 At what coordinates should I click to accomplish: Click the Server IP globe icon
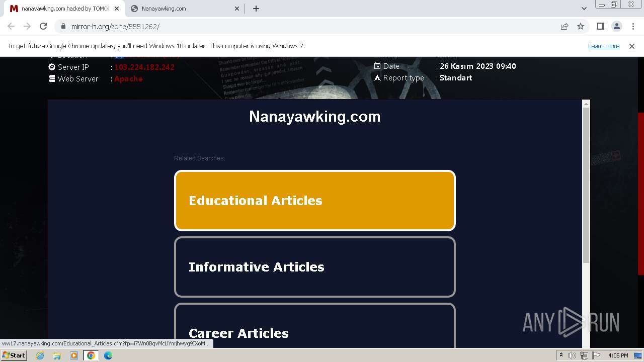click(52, 67)
